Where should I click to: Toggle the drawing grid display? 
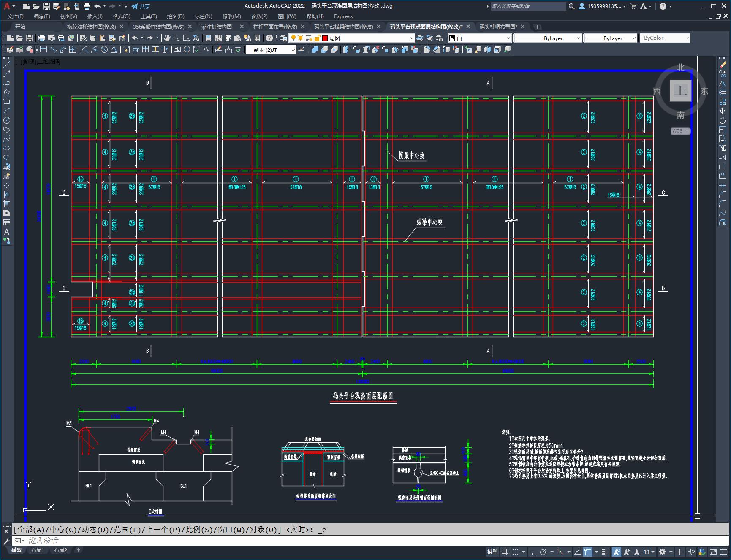coord(505,552)
